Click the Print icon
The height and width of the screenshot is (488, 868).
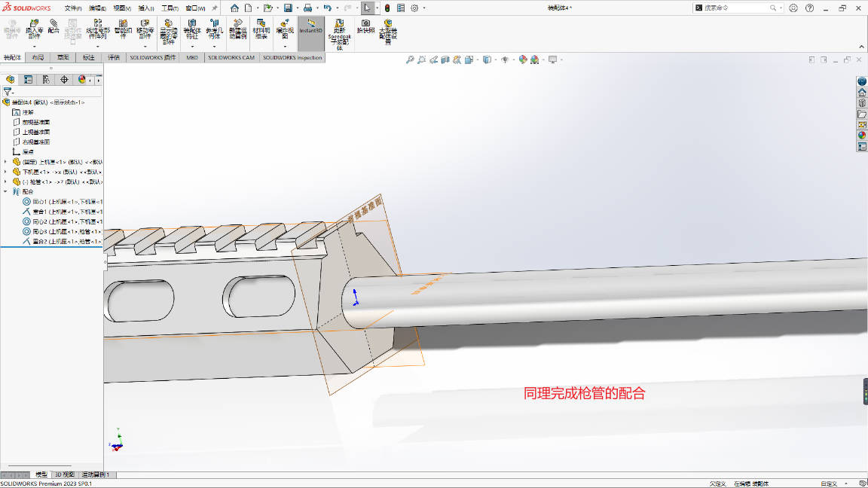click(x=307, y=8)
